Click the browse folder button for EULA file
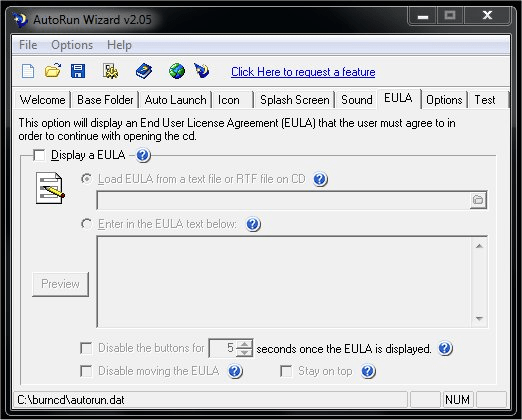This screenshot has height=420, width=522. tap(478, 200)
